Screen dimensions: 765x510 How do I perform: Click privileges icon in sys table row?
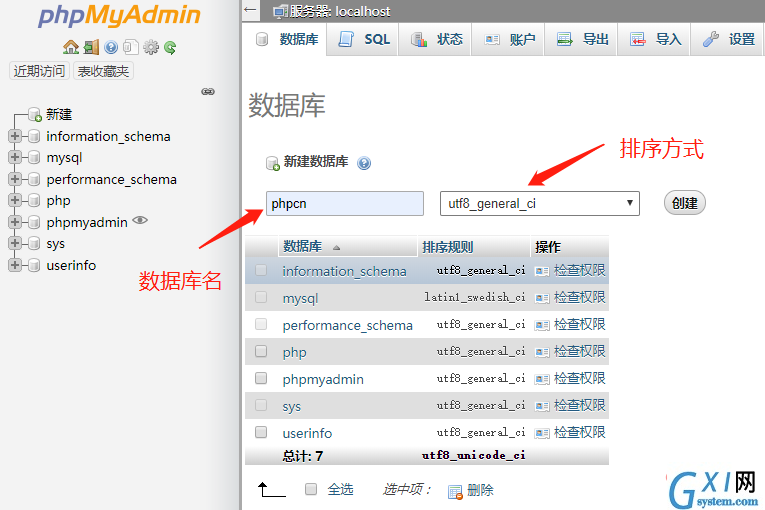click(x=542, y=406)
